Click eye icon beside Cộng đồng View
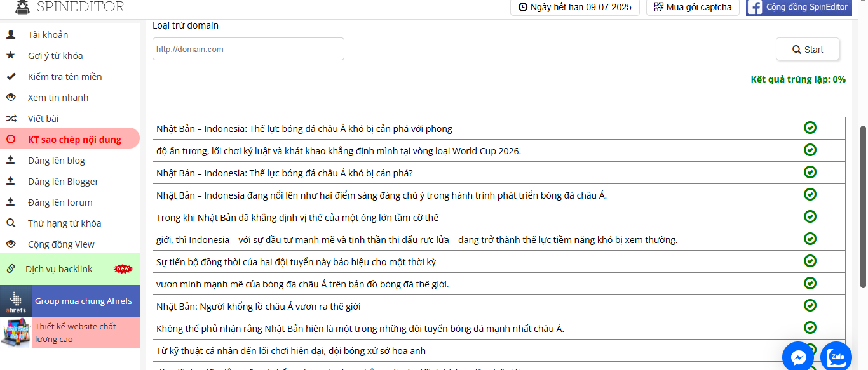The height and width of the screenshot is (370, 868). (x=11, y=244)
